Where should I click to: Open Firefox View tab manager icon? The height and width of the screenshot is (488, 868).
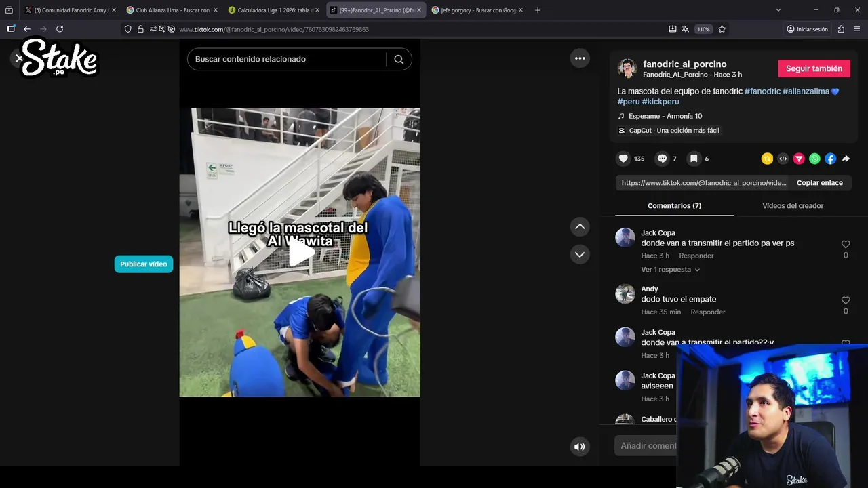pyautogui.click(x=9, y=10)
